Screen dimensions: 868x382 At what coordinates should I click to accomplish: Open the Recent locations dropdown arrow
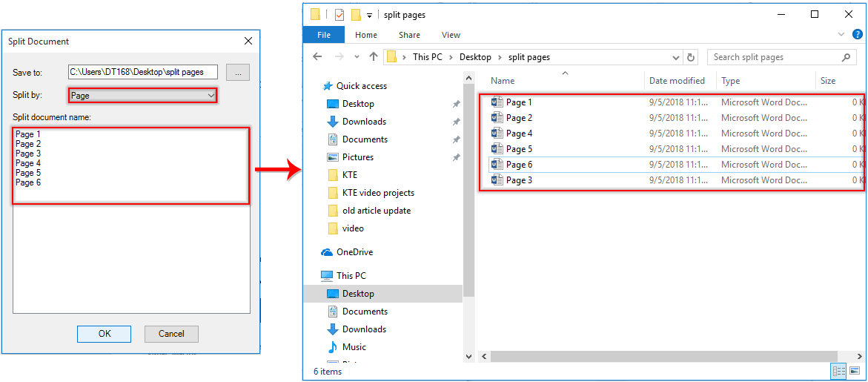pyautogui.click(x=357, y=57)
